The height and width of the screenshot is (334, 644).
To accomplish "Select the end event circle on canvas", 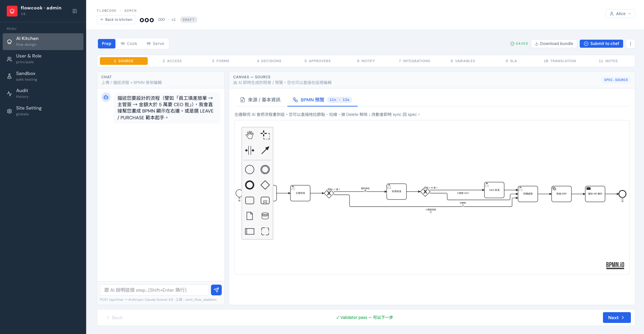I will [622, 194].
